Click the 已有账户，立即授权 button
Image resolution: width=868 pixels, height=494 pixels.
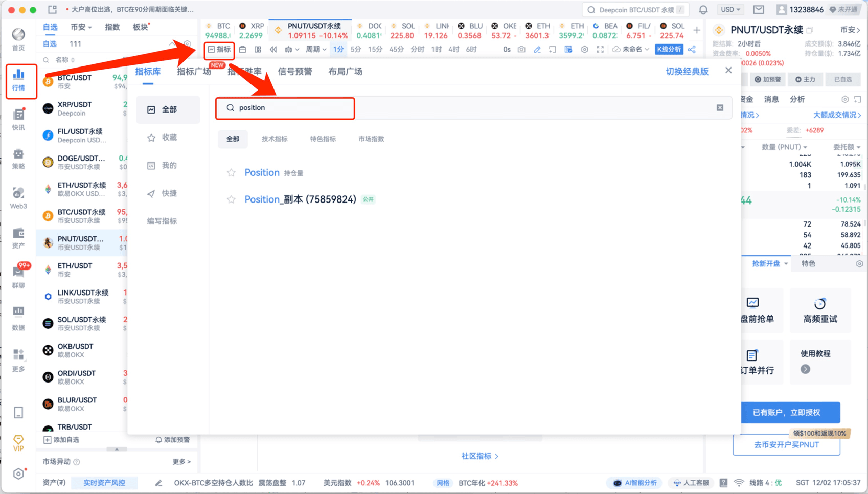790,413
